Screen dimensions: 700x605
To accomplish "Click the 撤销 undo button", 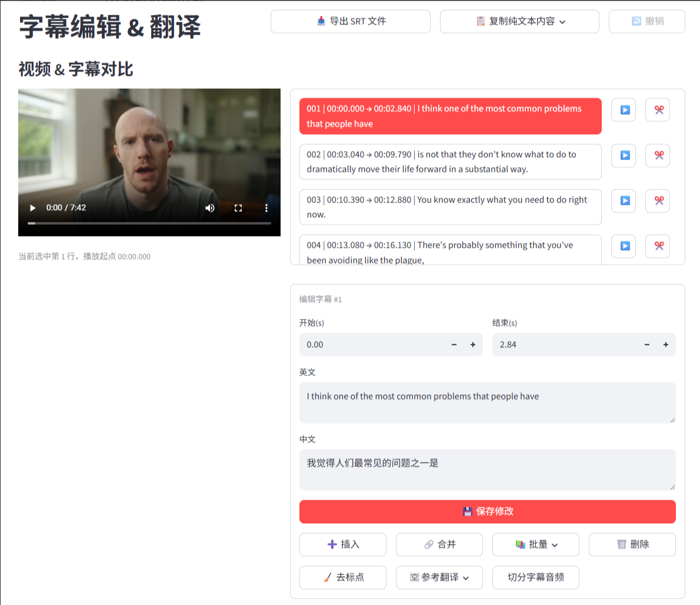I will pyautogui.click(x=647, y=21).
